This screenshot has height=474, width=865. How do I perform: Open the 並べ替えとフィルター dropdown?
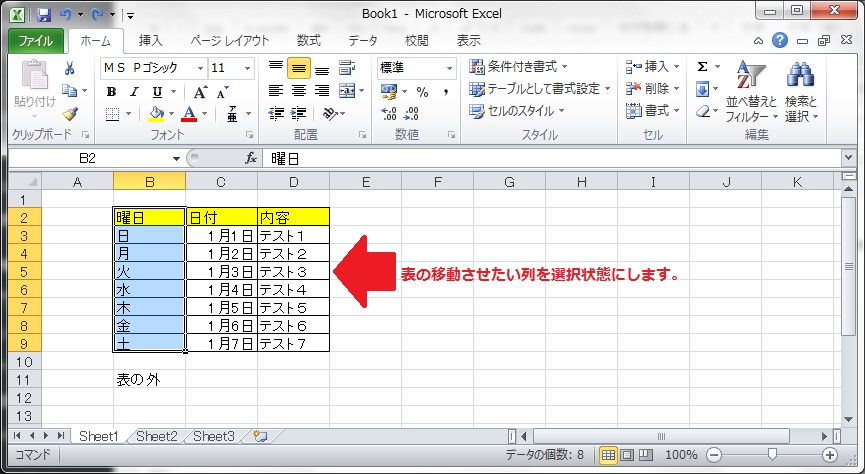click(751, 91)
